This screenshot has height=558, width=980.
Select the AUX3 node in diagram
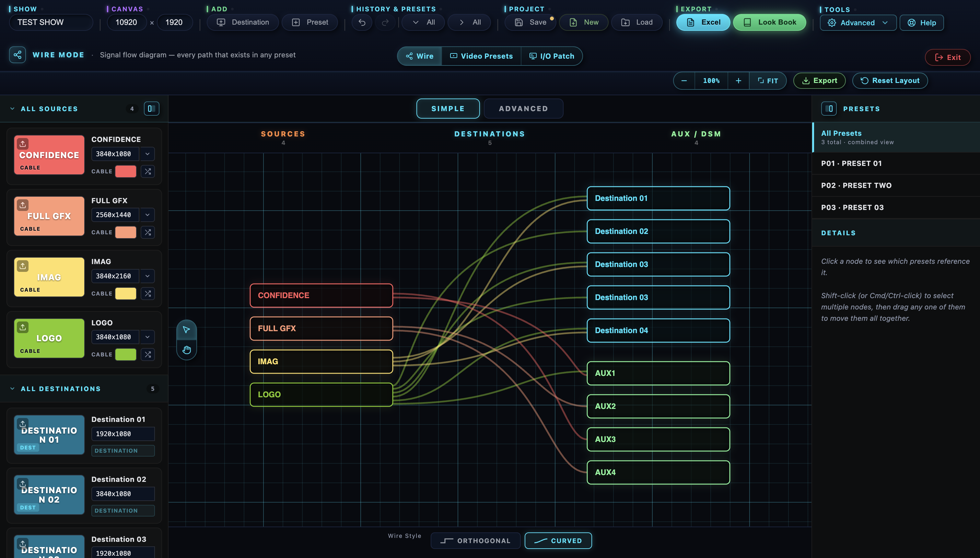[x=658, y=439]
